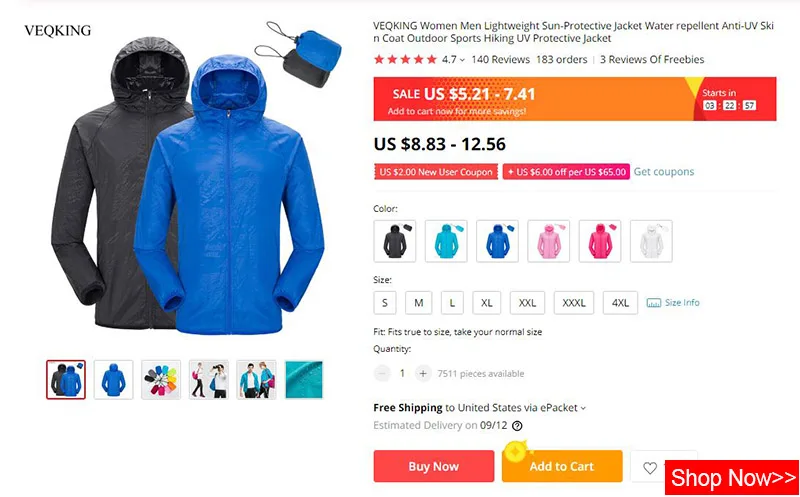Pick size 4XL option
This screenshot has height=497, width=800.
(620, 303)
